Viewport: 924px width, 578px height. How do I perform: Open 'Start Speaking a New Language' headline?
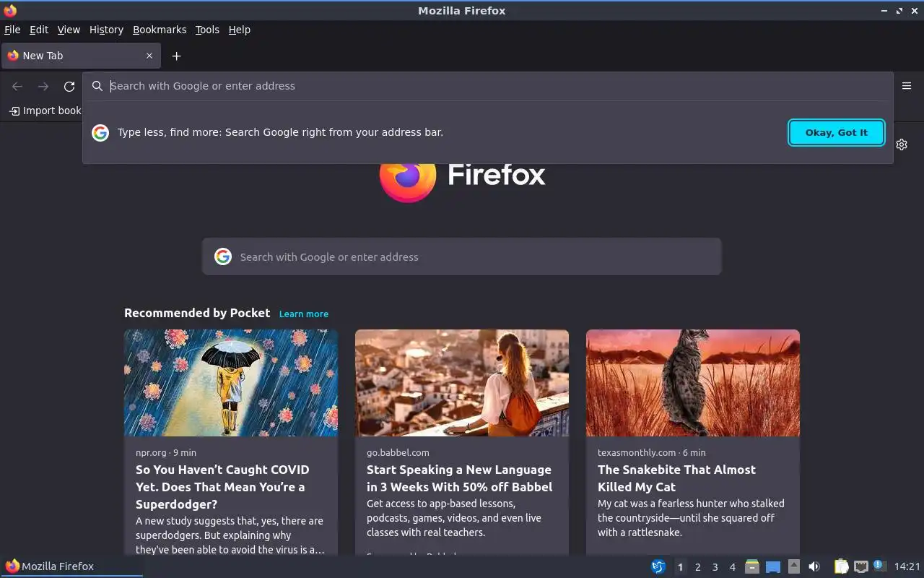click(459, 478)
